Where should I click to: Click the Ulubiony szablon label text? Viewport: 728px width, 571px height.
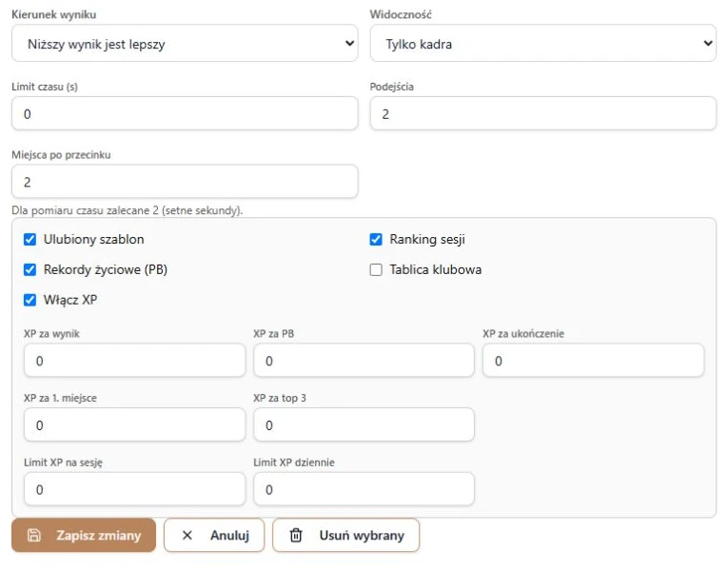pyautogui.click(x=94, y=240)
